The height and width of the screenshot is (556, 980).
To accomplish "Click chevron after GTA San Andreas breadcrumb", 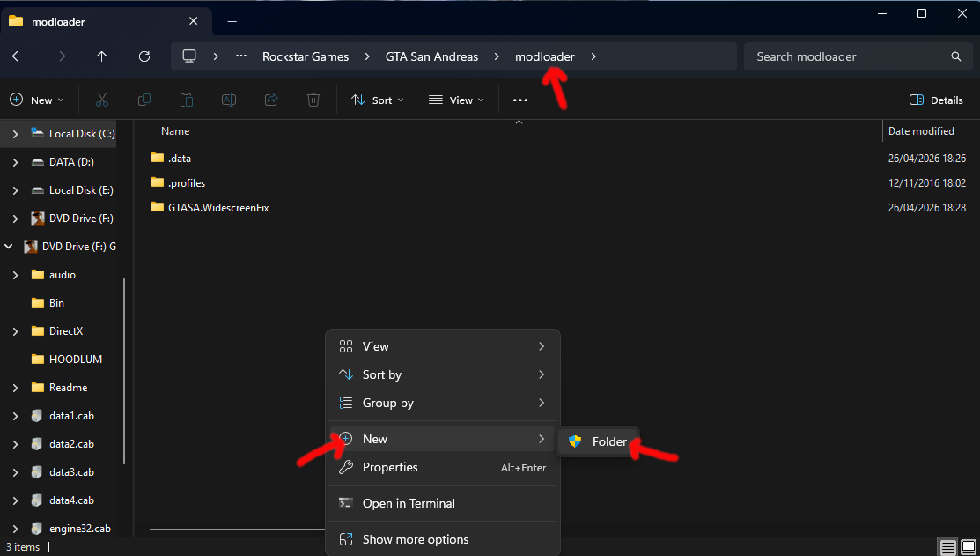I will tap(497, 56).
